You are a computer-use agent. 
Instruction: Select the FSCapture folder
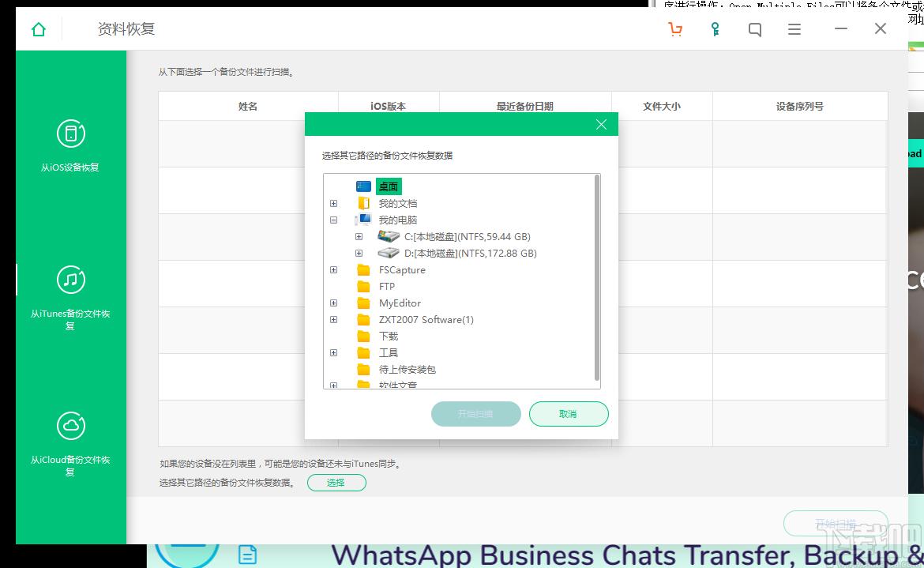coord(402,270)
